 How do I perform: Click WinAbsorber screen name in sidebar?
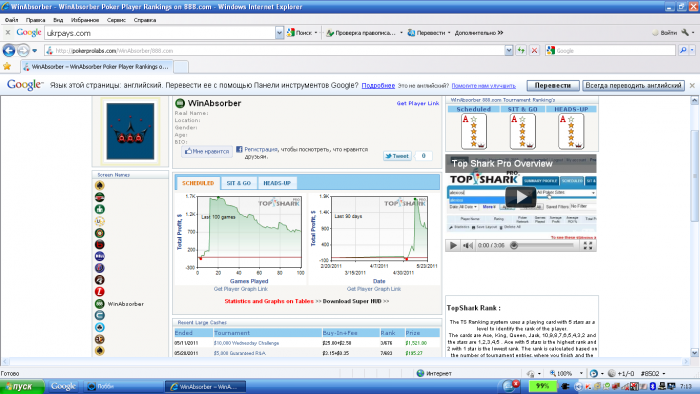pos(125,304)
